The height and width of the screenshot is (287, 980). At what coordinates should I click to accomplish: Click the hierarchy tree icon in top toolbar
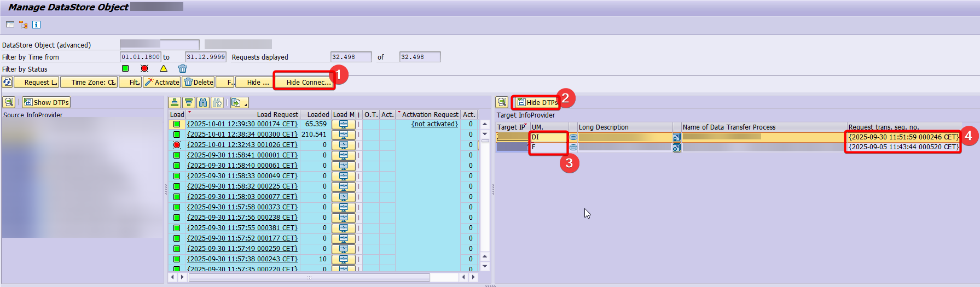pyautogui.click(x=23, y=25)
